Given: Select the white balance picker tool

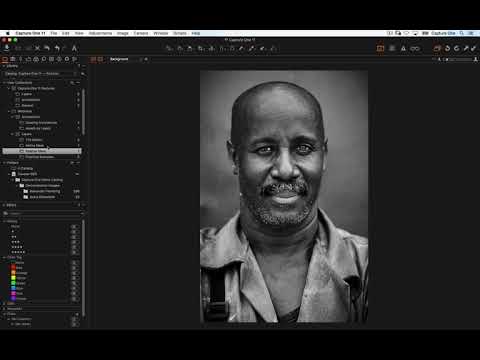Looking at the screenshot, I should click(x=252, y=49).
